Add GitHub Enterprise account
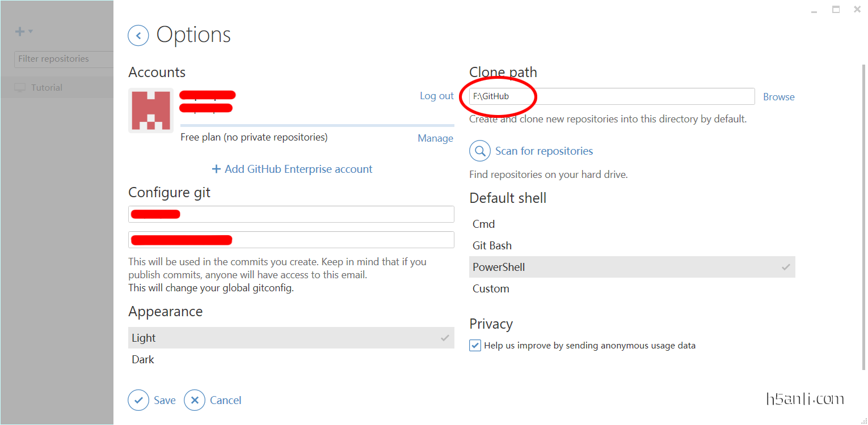Viewport: 868px width, 425px height. [292, 169]
